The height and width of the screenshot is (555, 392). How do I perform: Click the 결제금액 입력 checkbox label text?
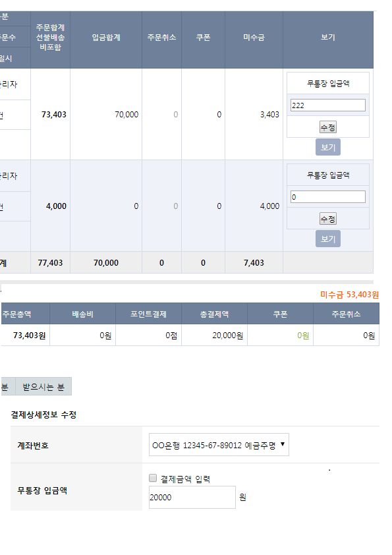coord(185,479)
